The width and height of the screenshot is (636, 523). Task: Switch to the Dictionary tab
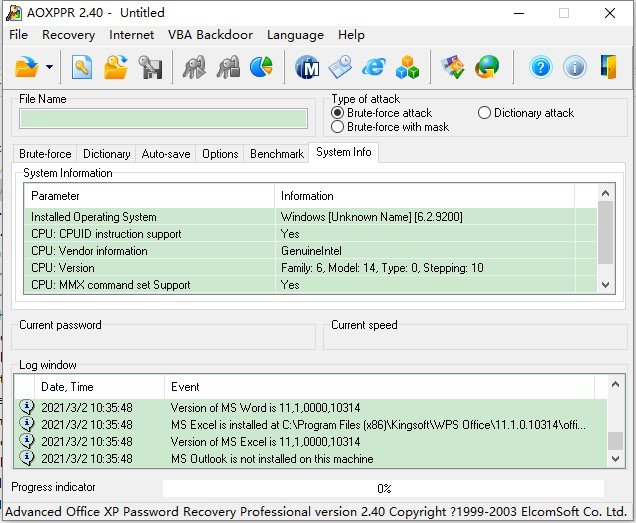(107, 154)
